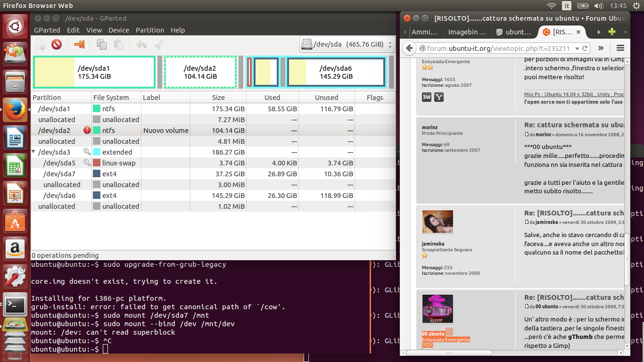Launch Install Ubuntu from the launcher
Viewport: 644px width, 362px height.
[16, 54]
